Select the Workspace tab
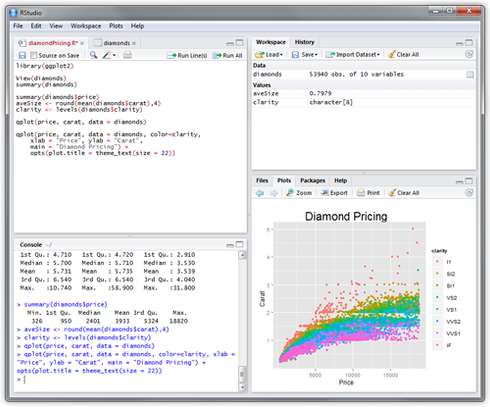 tap(271, 42)
